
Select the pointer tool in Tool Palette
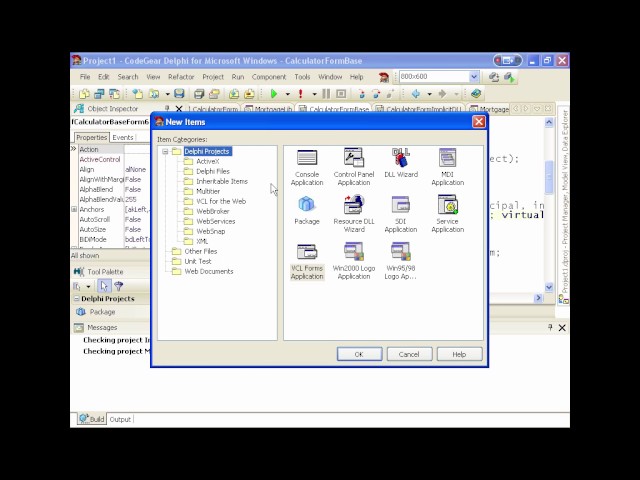click(x=104, y=286)
